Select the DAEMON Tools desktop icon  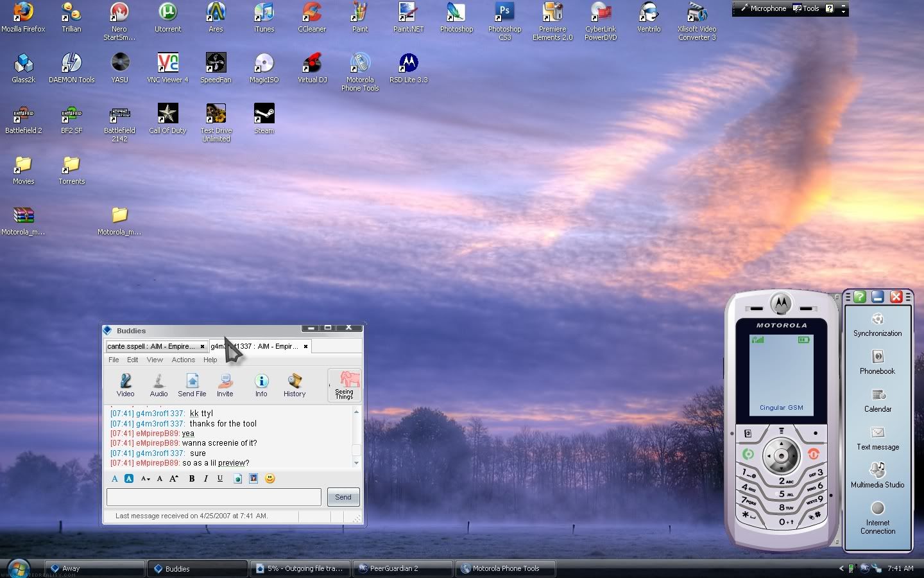[71, 68]
